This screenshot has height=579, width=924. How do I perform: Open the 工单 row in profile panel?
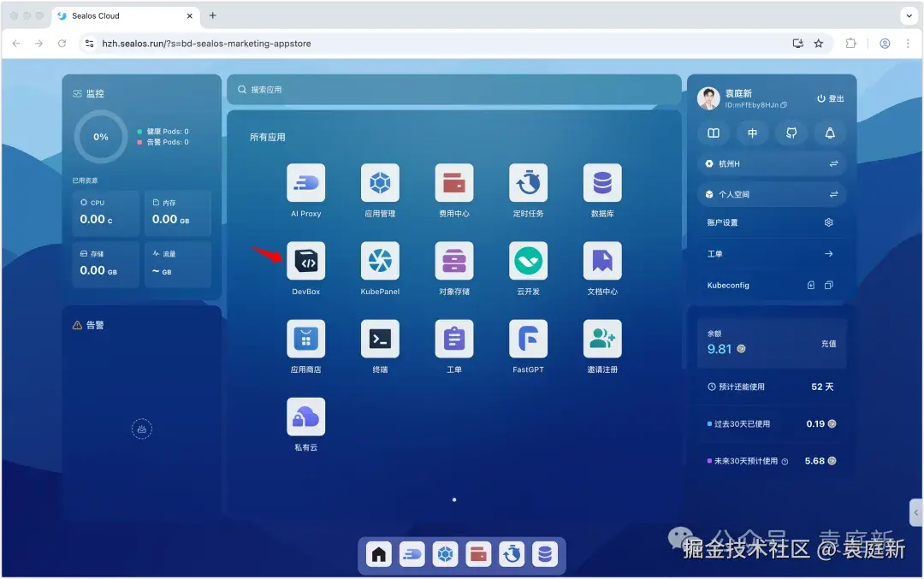(x=772, y=254)
